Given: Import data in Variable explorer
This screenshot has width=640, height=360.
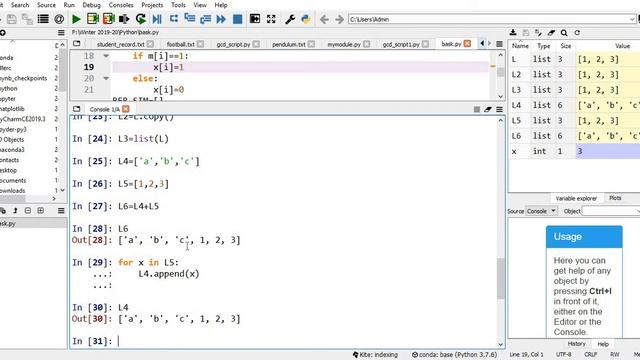Looking at the screenshot, I should pos(513,33).
